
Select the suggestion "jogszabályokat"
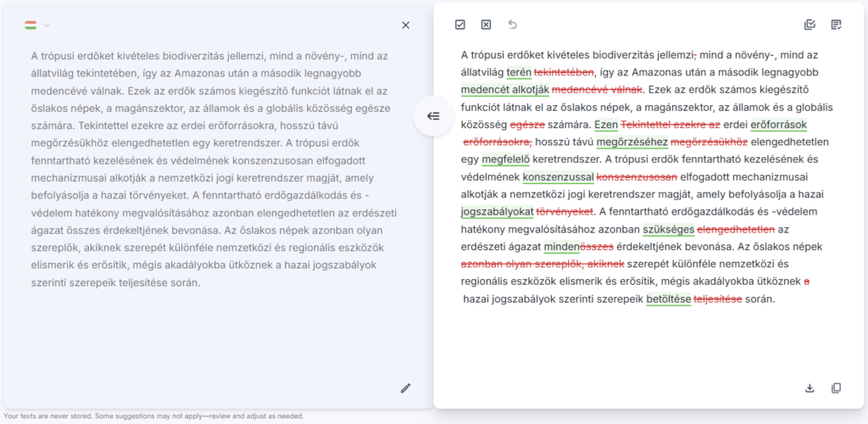click(497, 212)
